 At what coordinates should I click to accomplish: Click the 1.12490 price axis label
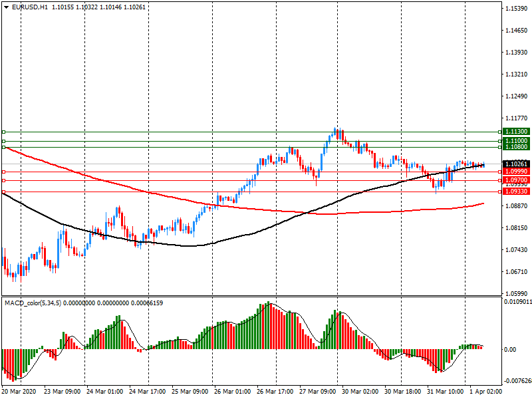(x=516, y=96)
